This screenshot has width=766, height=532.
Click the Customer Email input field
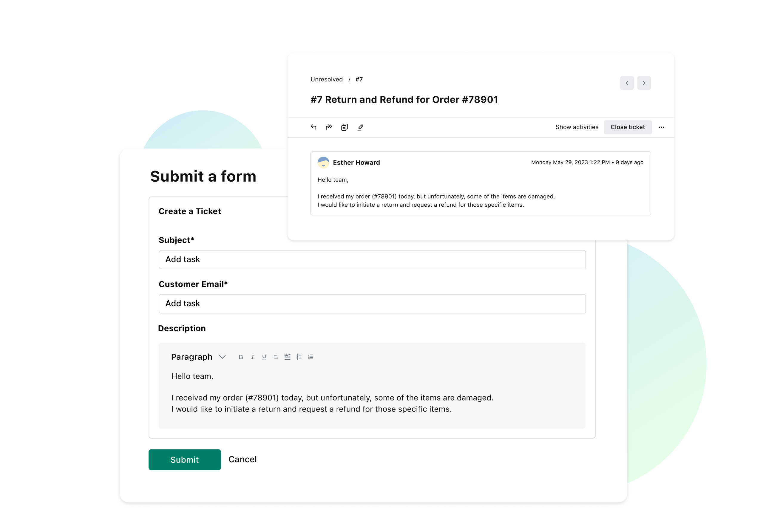(371, 303)
